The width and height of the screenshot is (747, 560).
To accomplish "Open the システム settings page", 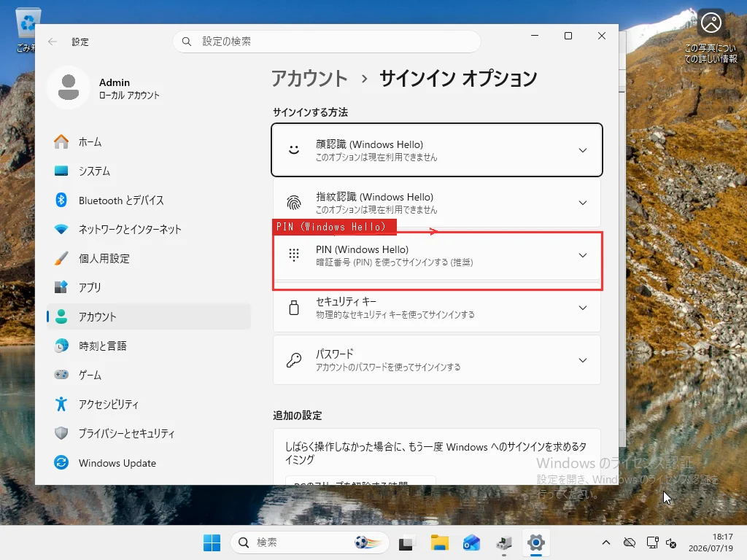I will coord(149,171).
